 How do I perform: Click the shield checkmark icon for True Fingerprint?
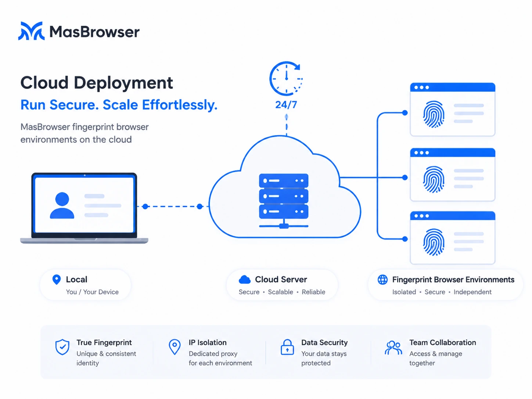tap(62, 347)
